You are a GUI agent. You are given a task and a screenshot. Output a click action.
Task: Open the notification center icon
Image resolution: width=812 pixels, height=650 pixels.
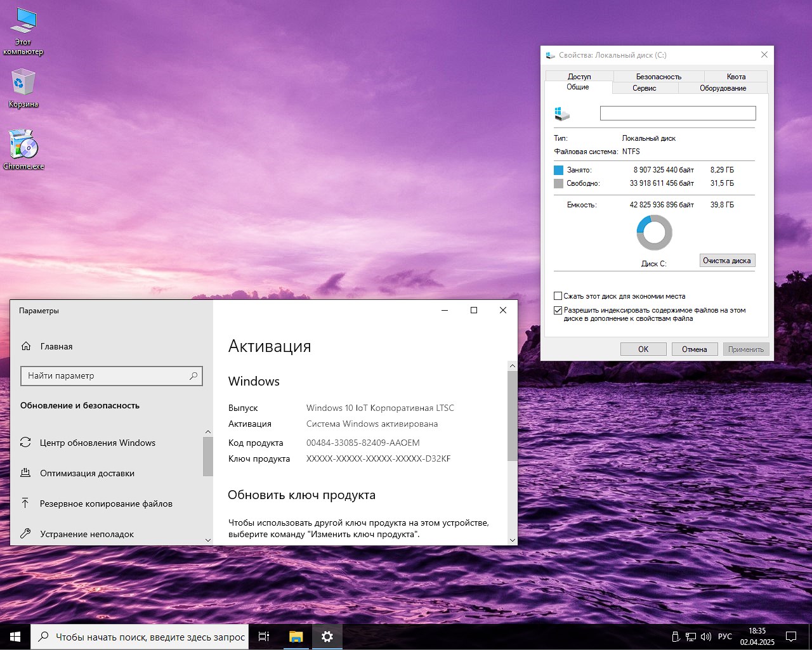click(x=791, y=637)
